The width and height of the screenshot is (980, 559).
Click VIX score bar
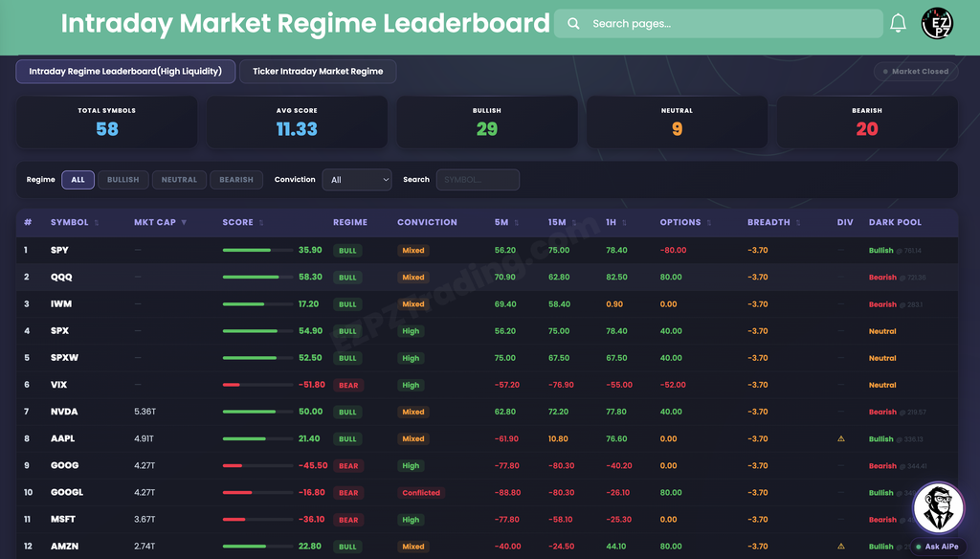point(257,385)
